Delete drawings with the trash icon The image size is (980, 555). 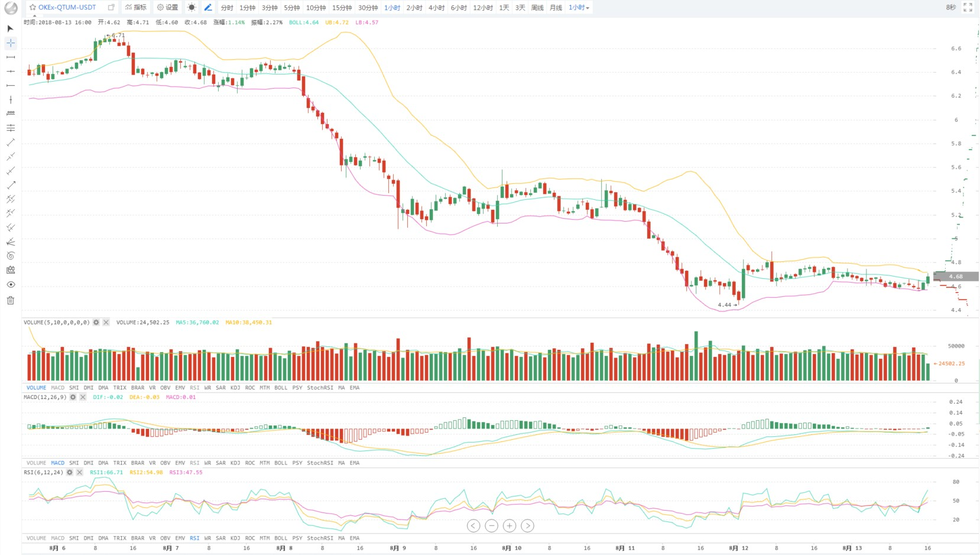pyautogui.click(x=11, y=300)
